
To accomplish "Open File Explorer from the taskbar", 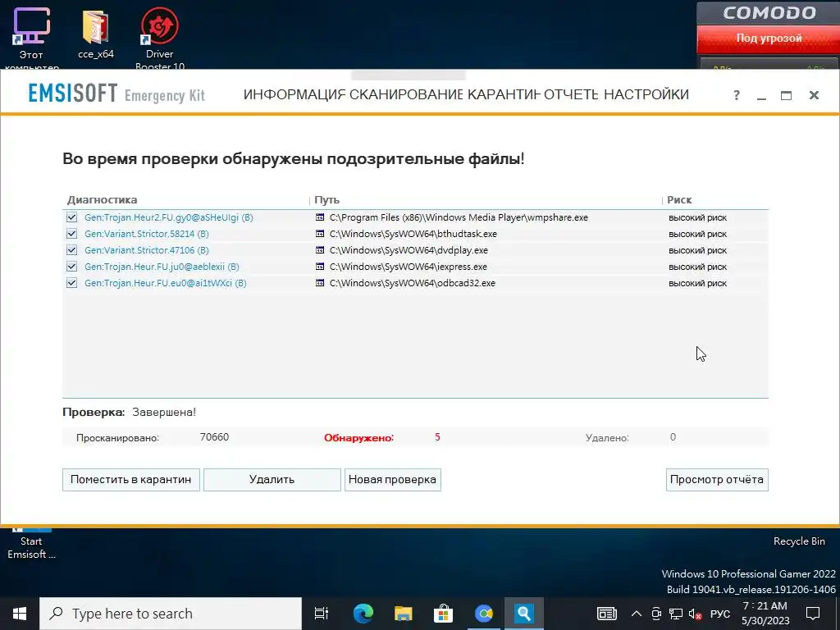I will click(403, 614).
